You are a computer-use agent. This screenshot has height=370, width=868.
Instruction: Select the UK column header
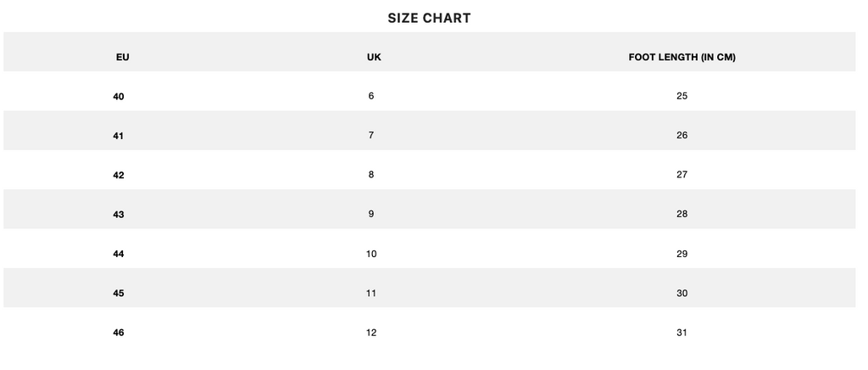[374, 57]
